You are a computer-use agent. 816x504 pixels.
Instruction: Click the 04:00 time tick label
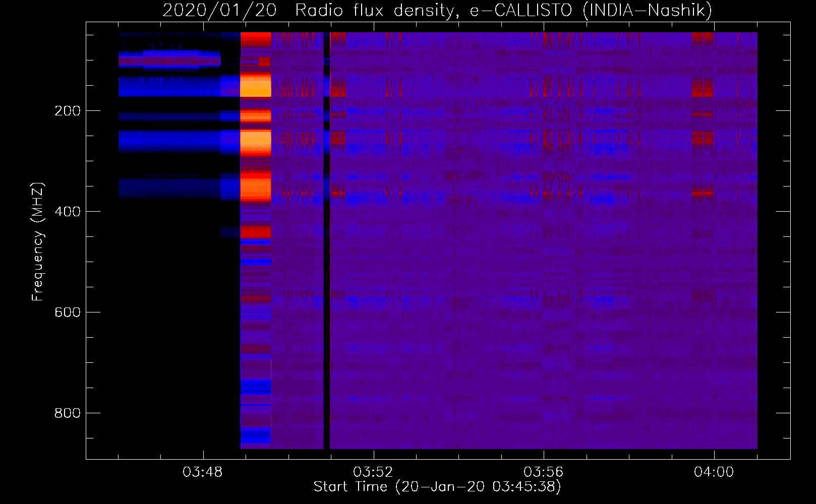714,472
